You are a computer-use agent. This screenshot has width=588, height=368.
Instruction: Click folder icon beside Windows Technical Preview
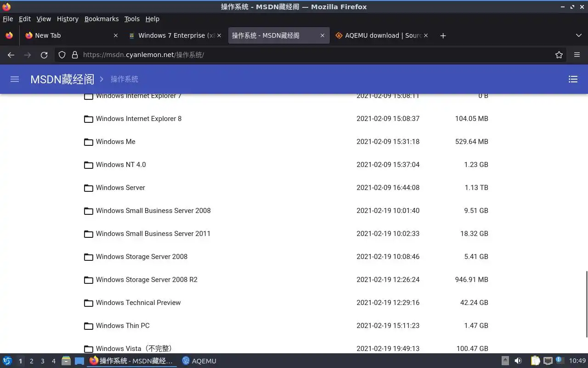click(89, 303)
